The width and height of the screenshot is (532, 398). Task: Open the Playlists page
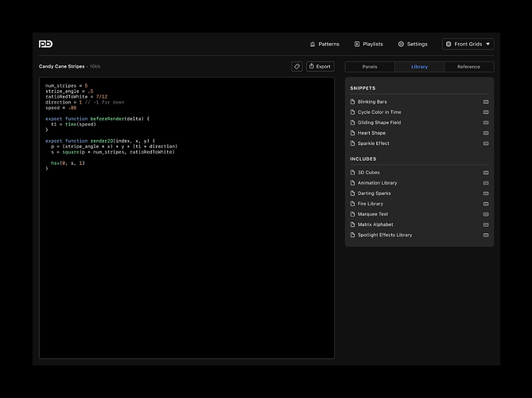click(368, 44)
